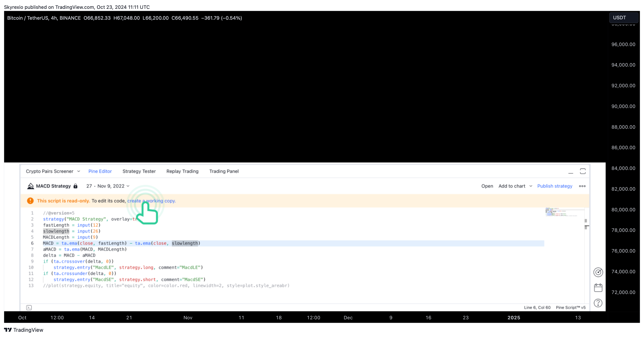Screen dimensions: 644x337
Task: Switch to the Strategy Tester tab
Action: [x=139, y=171]
